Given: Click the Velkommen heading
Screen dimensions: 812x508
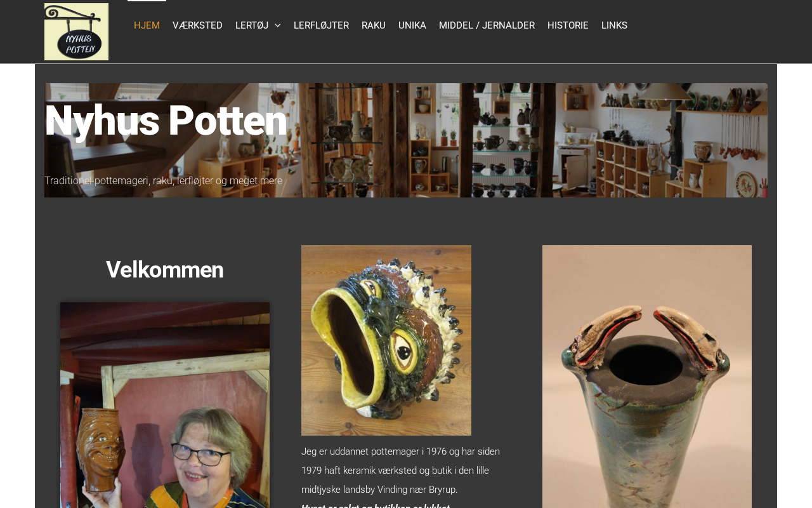Looking at the screenshot, I should click(x=165, y=270).
